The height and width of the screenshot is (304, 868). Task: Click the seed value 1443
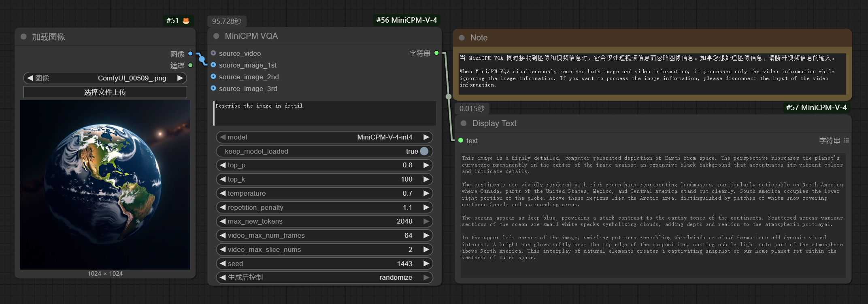(404, 264)
